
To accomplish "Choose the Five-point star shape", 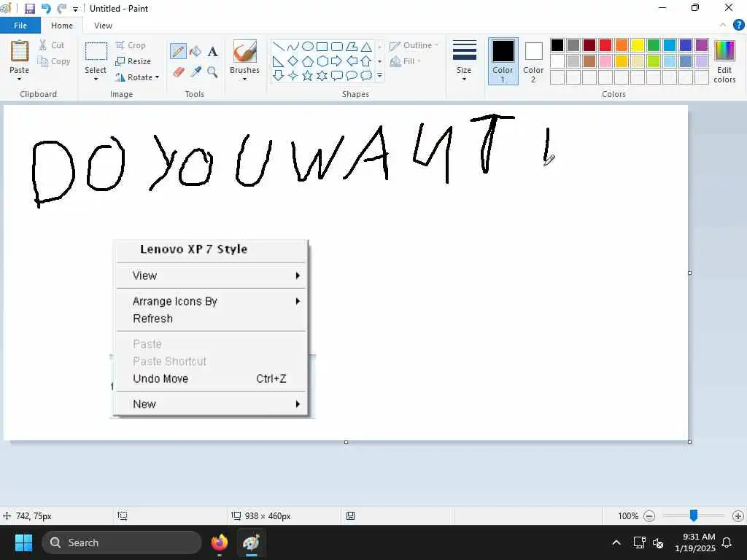I will pos(308,75).
